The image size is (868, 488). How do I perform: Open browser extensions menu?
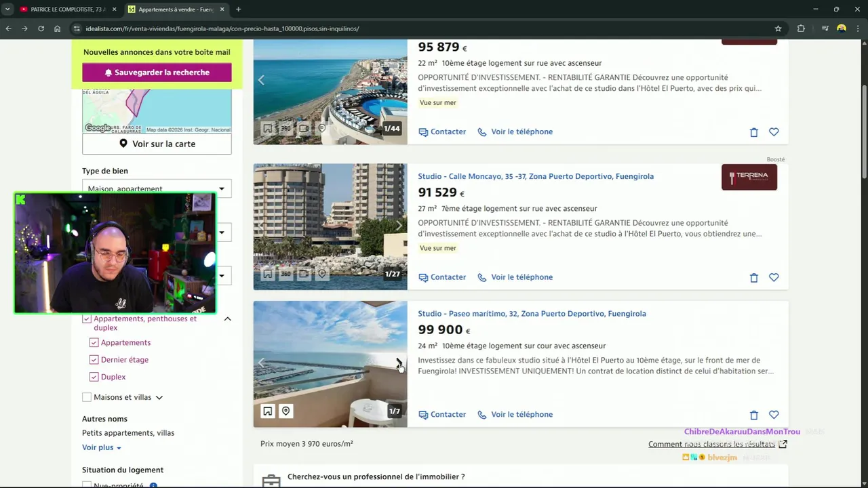(801, 28)
